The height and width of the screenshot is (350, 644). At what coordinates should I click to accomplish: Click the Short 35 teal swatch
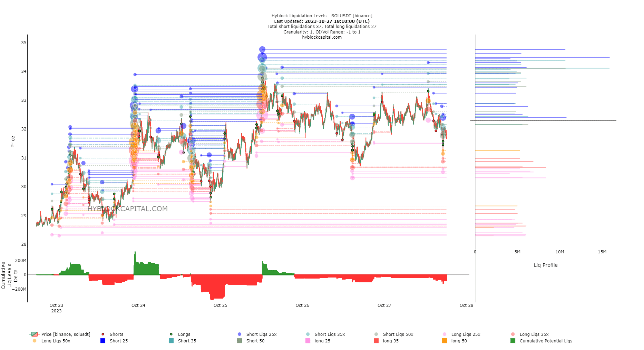[171, 341]
